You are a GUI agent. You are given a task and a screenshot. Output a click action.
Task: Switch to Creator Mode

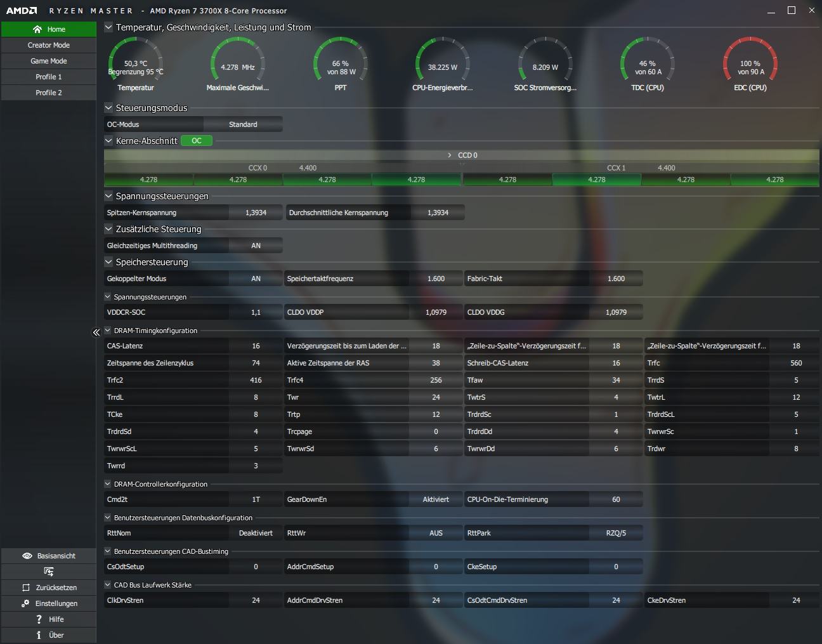[49, 45]
